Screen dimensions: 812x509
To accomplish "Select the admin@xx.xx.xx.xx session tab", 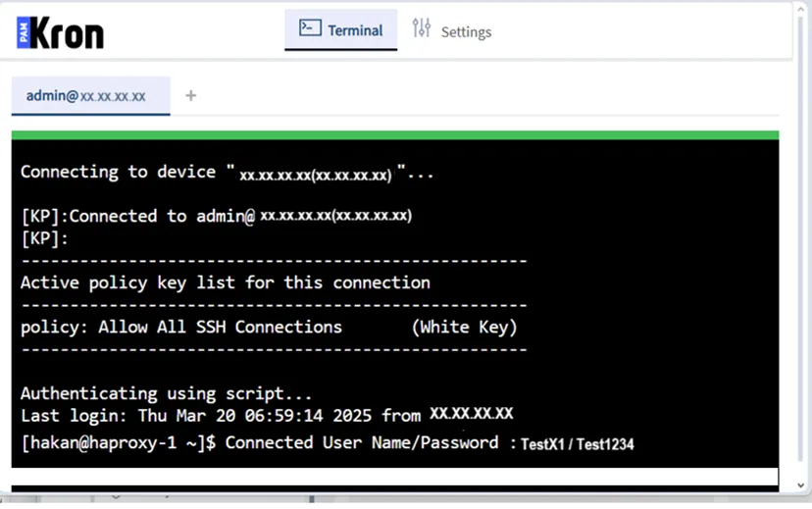I will click(x=90, y=96).
